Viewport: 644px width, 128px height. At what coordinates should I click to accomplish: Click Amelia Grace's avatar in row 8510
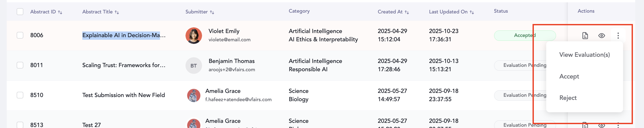(194, 95)
